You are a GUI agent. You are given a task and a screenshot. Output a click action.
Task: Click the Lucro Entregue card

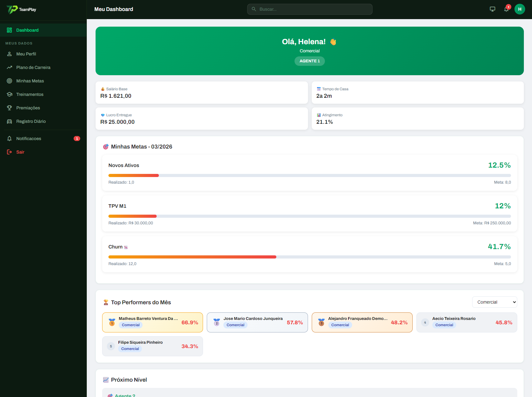pos(201,118)
